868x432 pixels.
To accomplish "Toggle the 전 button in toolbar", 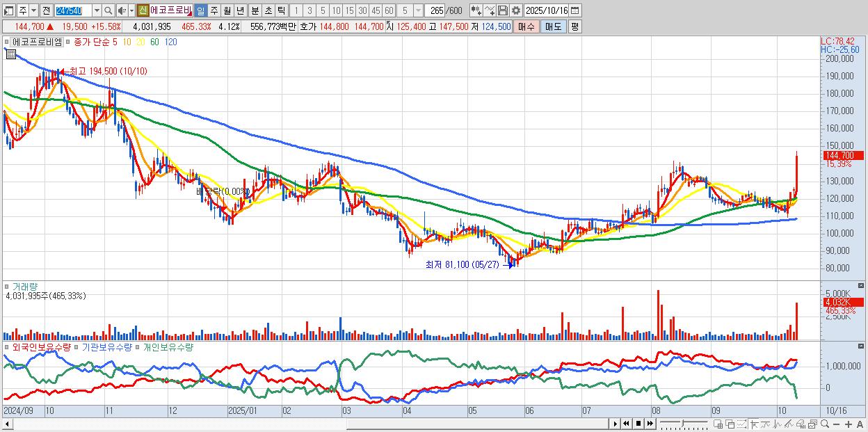I will (x=46, y=10).
